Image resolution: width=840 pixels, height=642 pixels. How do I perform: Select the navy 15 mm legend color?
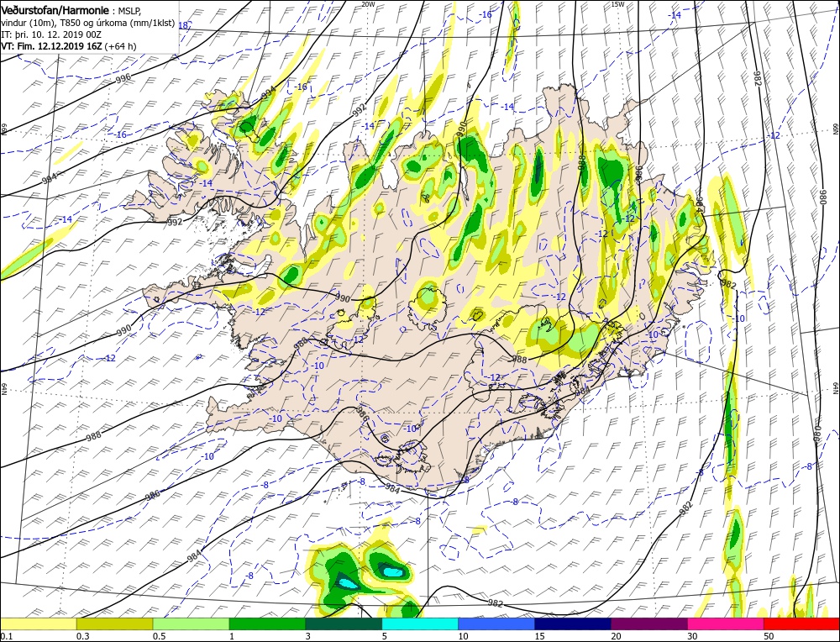coord(573,624)
